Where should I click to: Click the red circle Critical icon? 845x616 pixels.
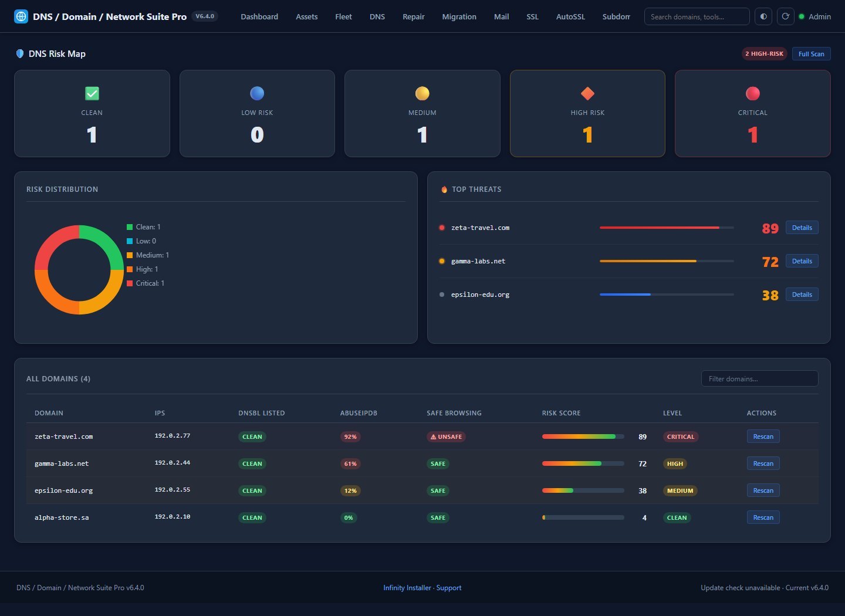pyautogui.click(x=753, y=93)
